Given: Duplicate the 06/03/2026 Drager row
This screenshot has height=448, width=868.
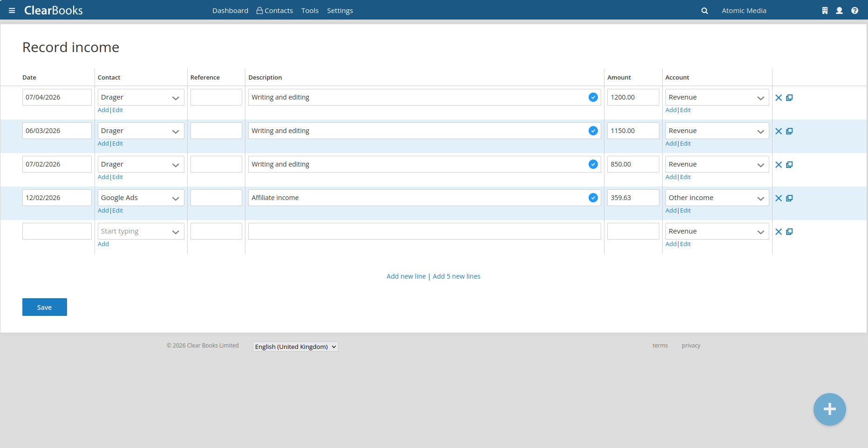Looking at the screenshot, I should coord(789,131).
